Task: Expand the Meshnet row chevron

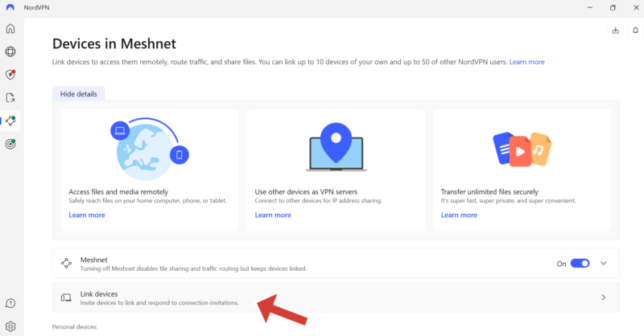Action: (604, 263)
